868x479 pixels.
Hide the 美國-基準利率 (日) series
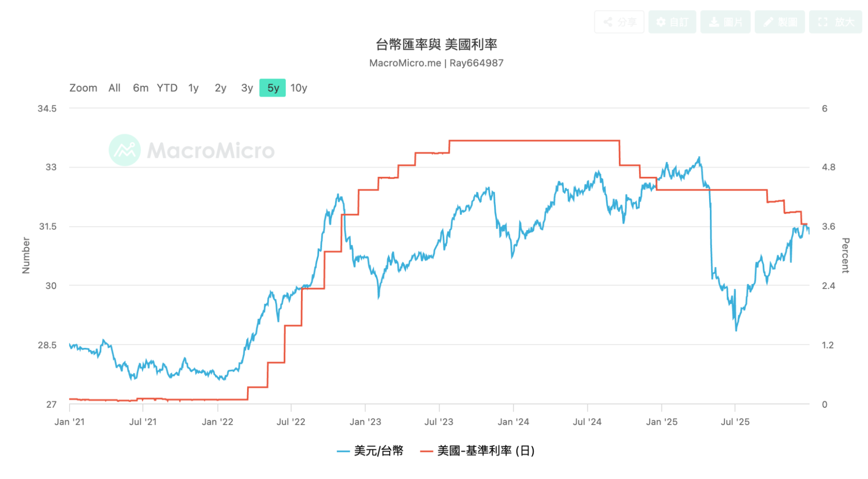click(x=485, y=451)
